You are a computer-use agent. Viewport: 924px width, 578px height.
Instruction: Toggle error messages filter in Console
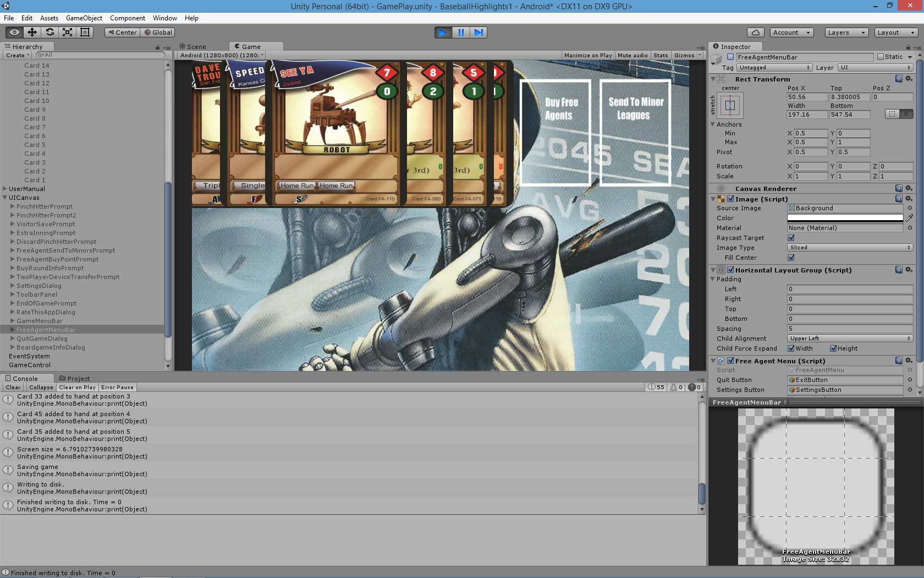coord(695,387)
